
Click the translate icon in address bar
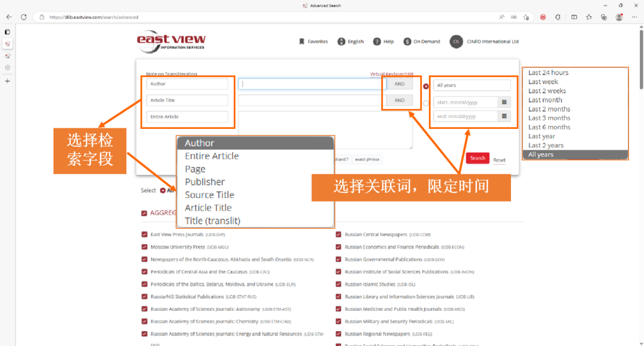tap(514, 17)
